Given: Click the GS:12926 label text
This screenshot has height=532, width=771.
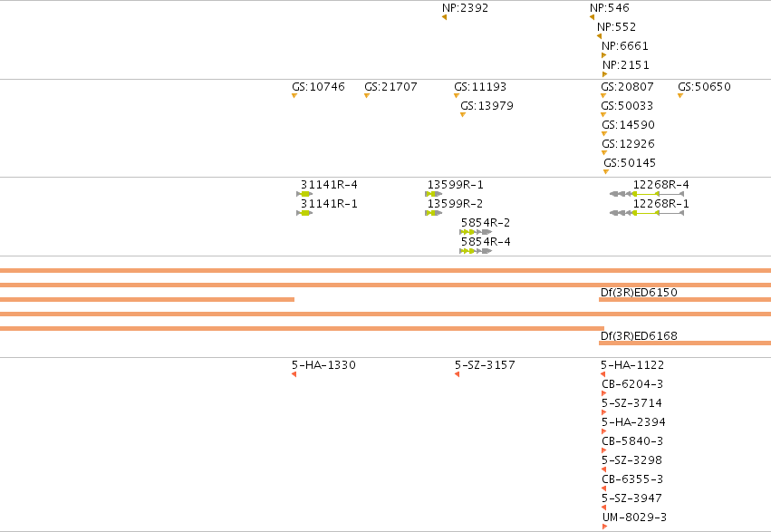Looking at the screenshot, I should (629, 143).
